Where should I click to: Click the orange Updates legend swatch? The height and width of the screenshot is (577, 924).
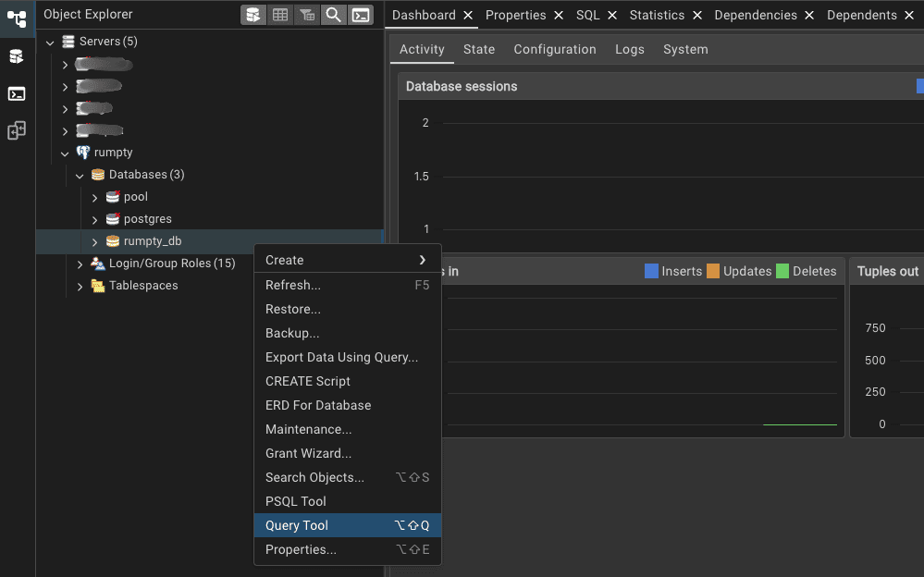point(713,271)
